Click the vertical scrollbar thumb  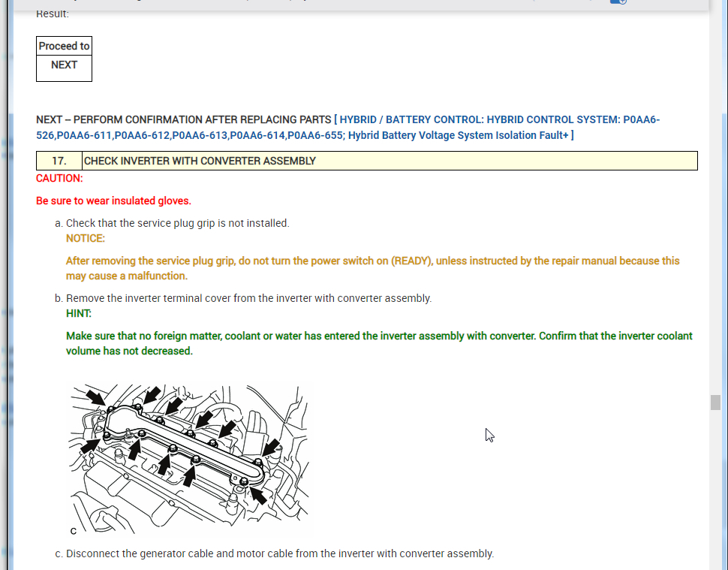[715, 402]
